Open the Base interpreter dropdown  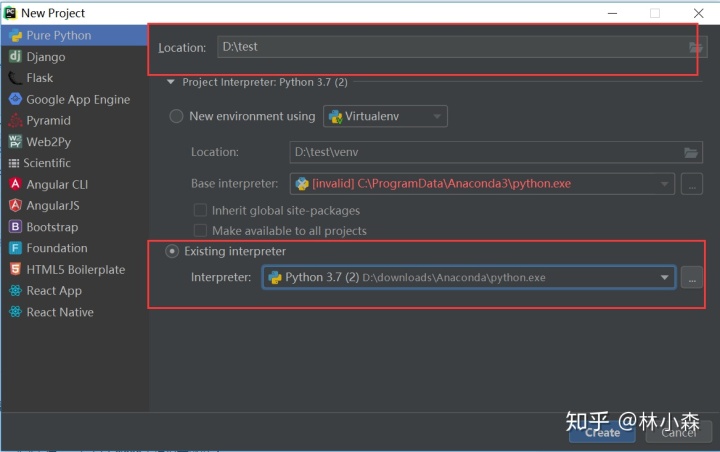point(482,184)
